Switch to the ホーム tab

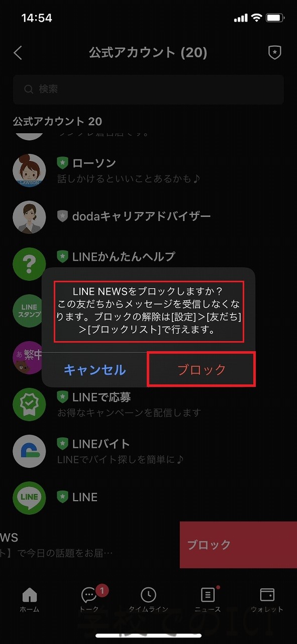tap(30, 599)
